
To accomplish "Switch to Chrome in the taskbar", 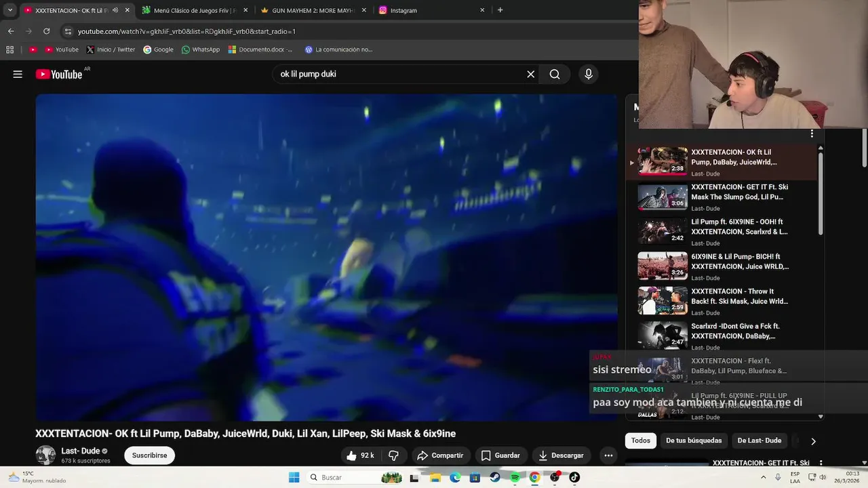I will click(534, 477).
